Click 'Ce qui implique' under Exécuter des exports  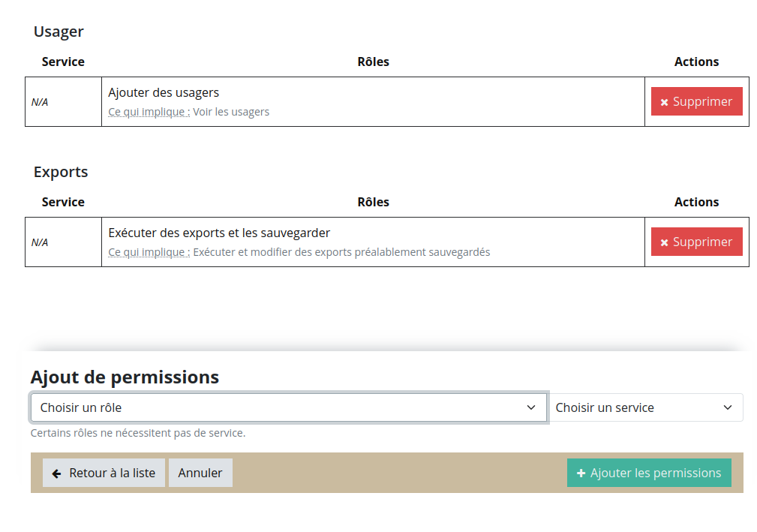(149, 252)
